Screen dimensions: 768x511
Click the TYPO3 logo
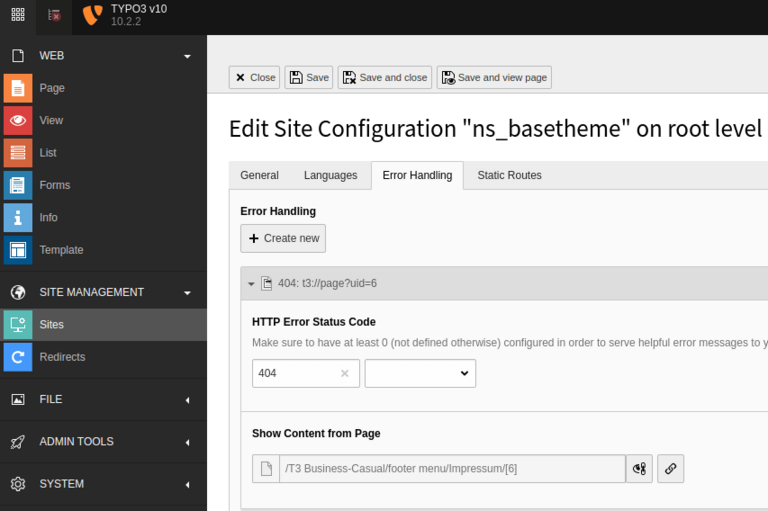[x=92, y=15]
